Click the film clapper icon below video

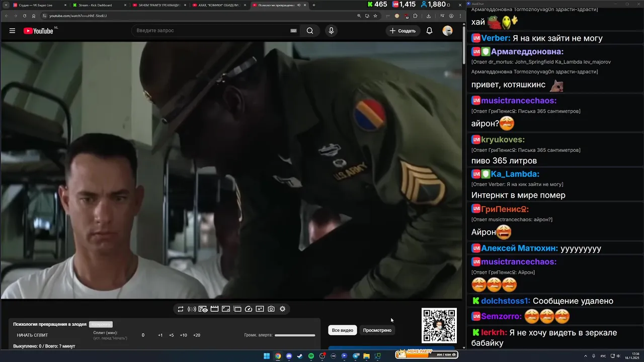click(214, 309)
